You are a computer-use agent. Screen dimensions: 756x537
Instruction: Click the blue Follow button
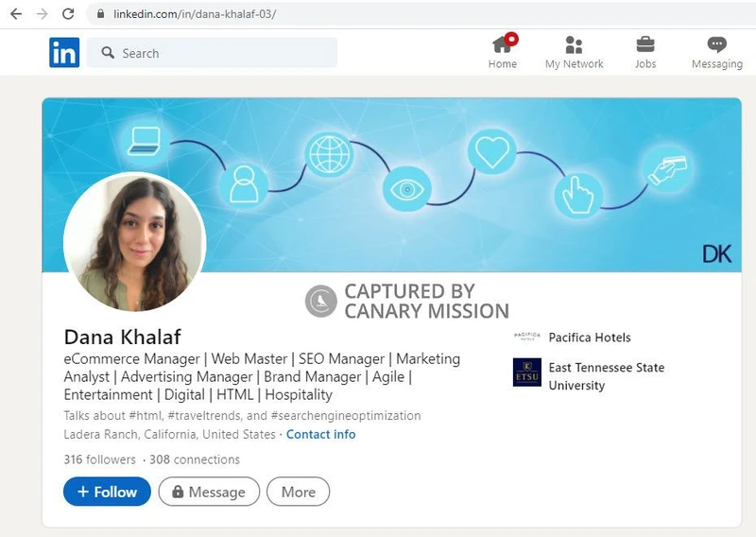click(107, 492)
